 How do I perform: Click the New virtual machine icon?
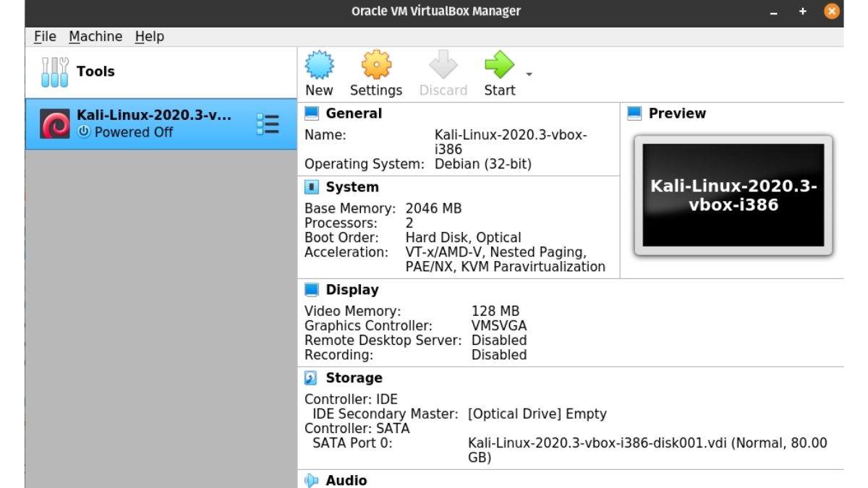point(319,64)
